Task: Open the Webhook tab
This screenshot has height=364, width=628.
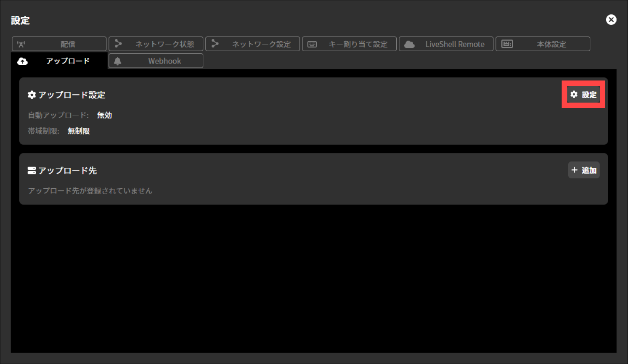Action: point(164,61)
